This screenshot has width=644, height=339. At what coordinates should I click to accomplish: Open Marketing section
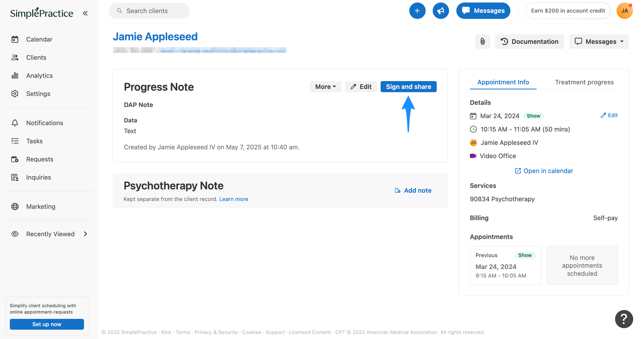(x=41, y=207)
